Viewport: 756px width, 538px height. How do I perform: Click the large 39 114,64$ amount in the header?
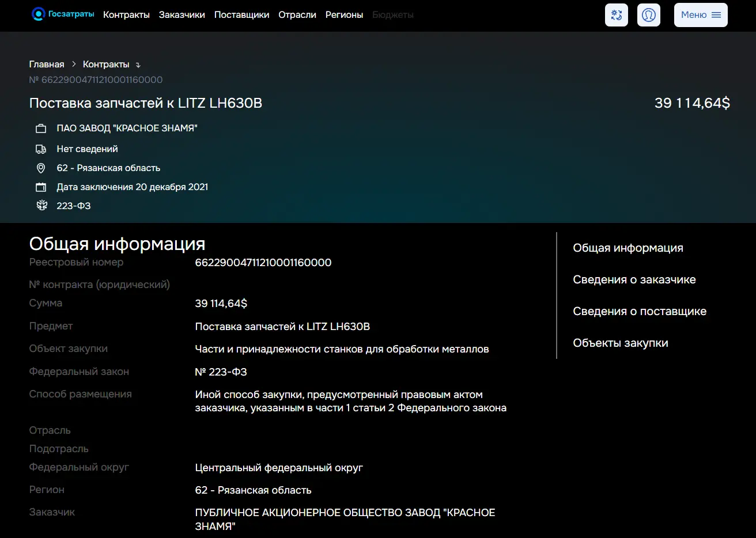coord(692,103)
